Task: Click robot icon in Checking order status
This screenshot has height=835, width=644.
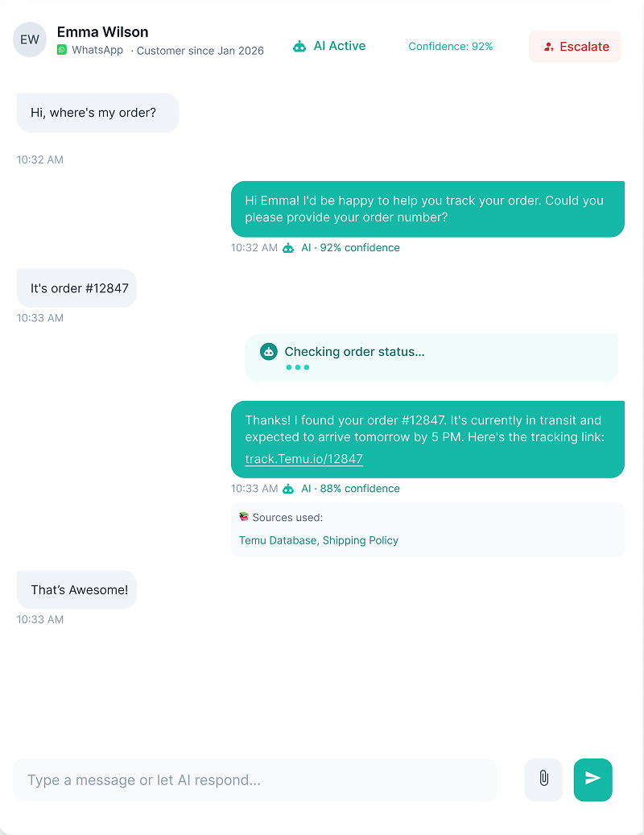Action: tap(269, 351)
